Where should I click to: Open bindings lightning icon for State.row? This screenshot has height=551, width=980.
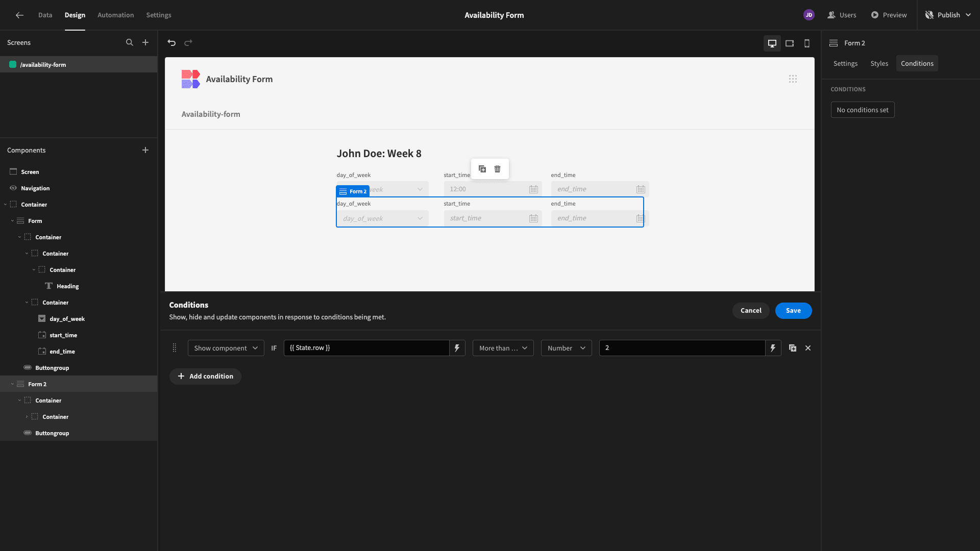coord(457,348)
